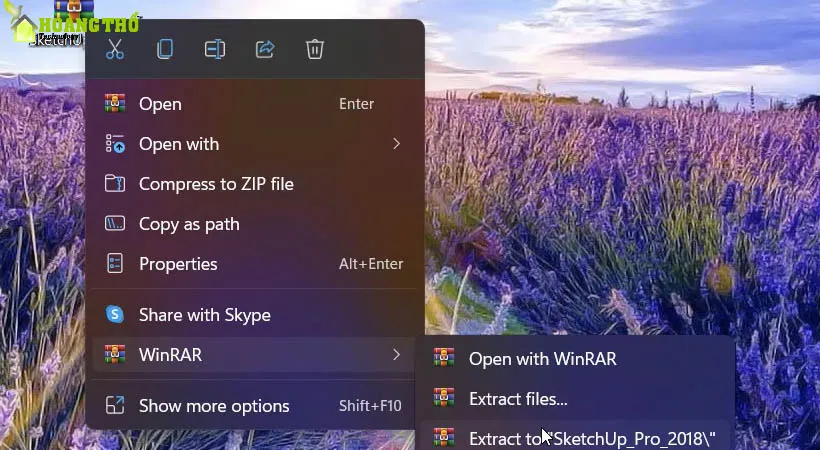Click the Show more options expand icon
820x450 pixels.
click(x=115, y=406)
